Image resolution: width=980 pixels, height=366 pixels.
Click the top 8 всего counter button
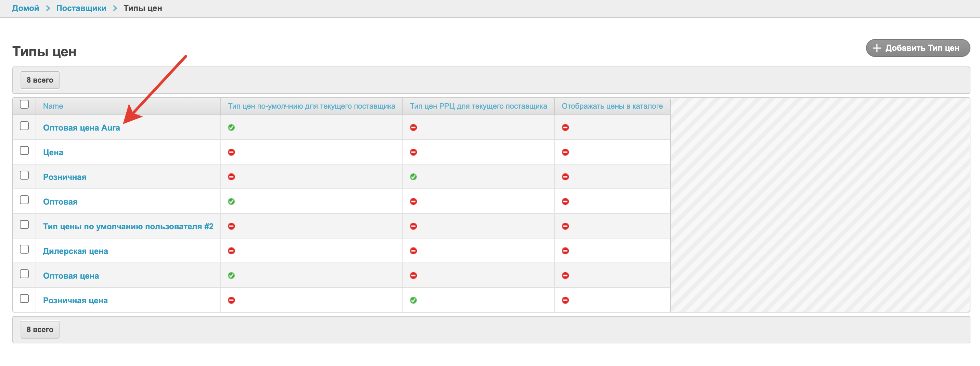pyautogui.click(x=40, y=80)
